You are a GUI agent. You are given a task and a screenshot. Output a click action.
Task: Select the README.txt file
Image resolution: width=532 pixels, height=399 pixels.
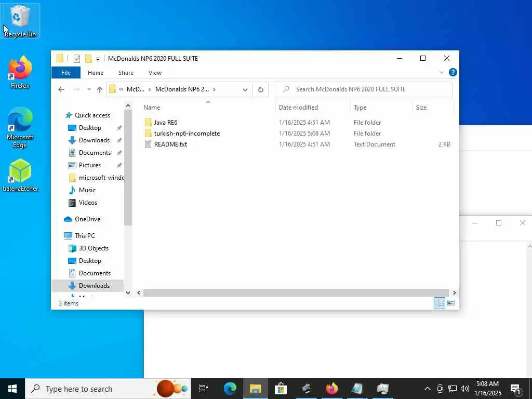[170, 144]
